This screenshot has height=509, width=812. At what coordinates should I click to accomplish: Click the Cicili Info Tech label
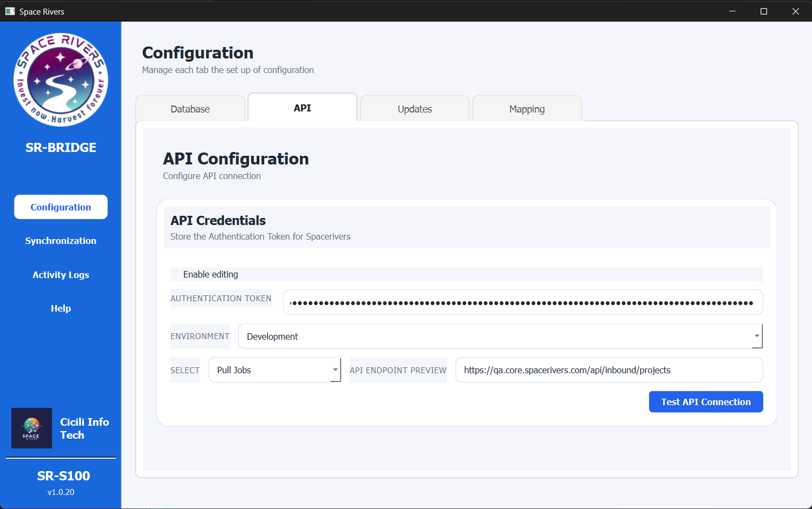pyautogui.click(x=84, y=428)
